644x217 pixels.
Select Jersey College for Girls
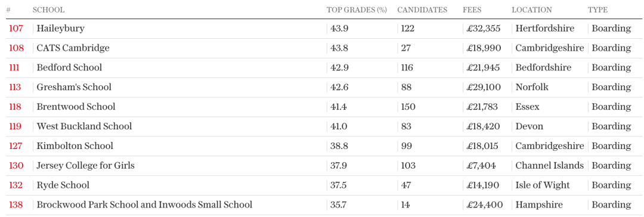point(85,166)
